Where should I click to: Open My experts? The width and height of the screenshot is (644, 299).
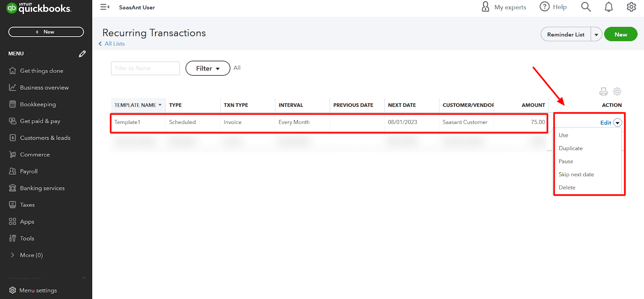(x=504, y=7)
